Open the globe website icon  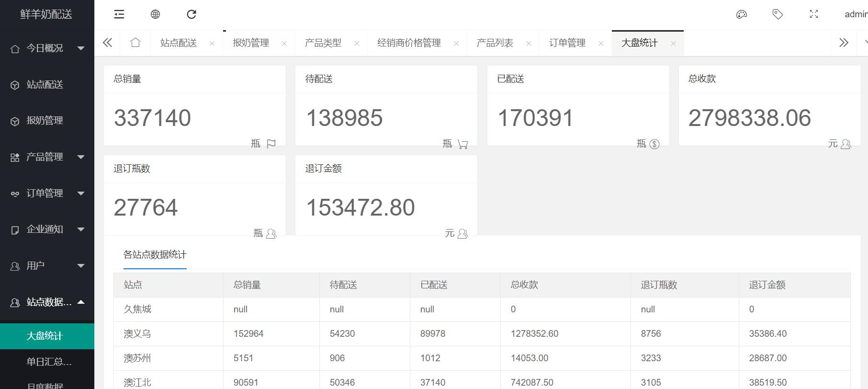coord(155,14)
